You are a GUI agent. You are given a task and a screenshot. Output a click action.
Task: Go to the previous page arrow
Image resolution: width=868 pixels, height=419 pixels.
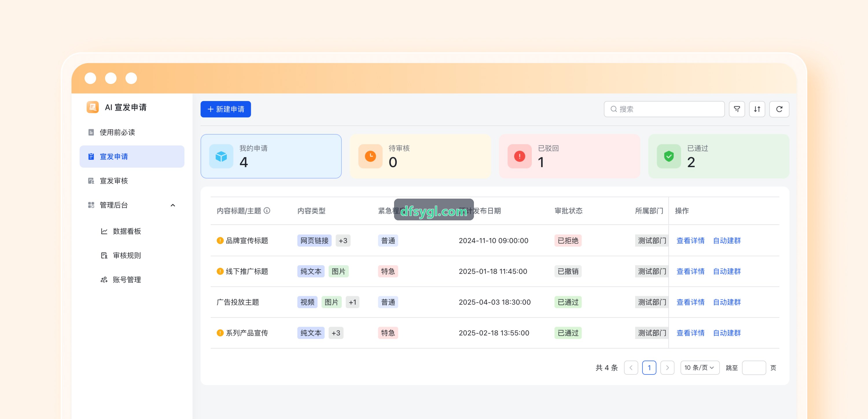[631, 367]
